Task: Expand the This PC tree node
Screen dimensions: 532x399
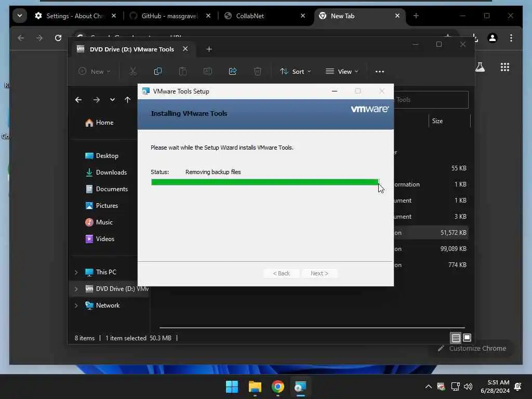Action: click(76, 272)
